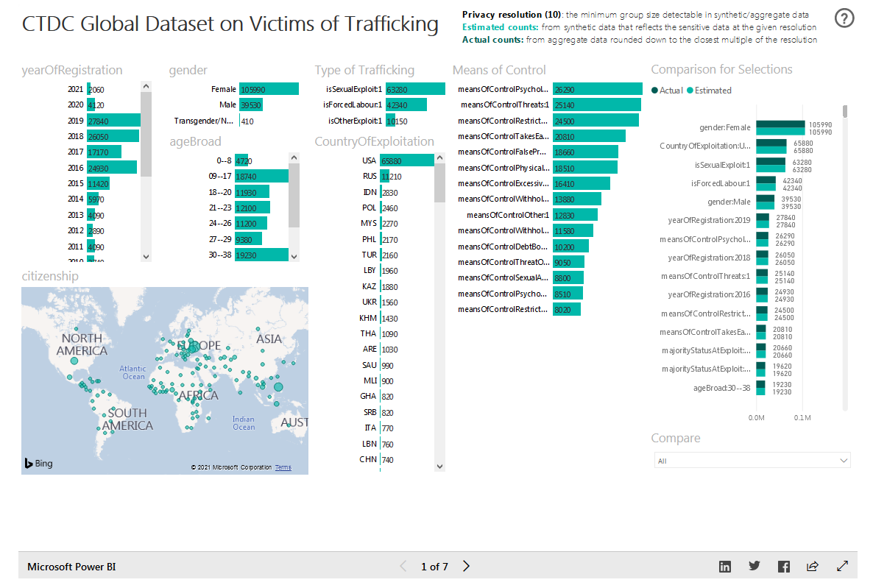The width and height of the screenshot is (887, 588).
Task: Select the USA bar in CountryOfExploitation
Action: (x=407, y=160)
